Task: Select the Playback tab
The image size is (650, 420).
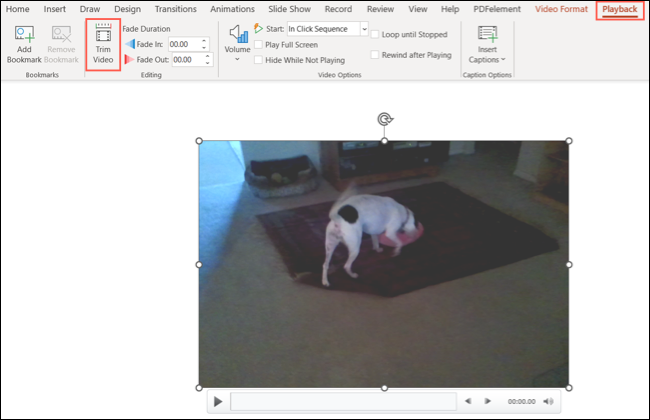Action: 620,10
